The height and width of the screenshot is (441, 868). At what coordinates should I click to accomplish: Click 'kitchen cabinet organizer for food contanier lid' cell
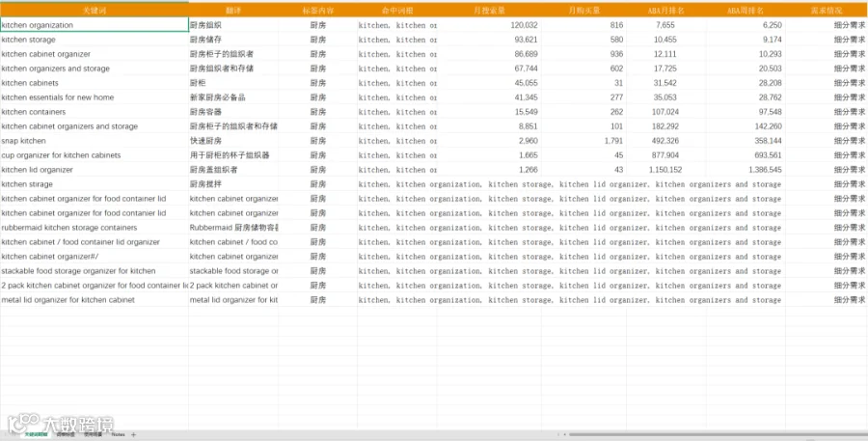(x=95, y=212)
